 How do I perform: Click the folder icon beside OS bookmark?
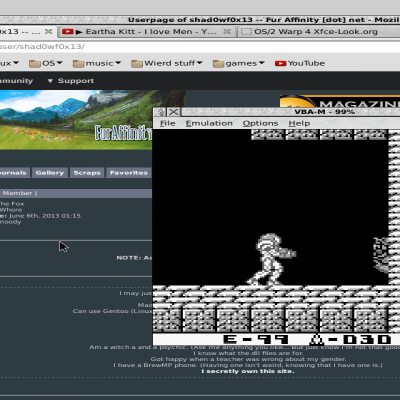pos(35,63)
